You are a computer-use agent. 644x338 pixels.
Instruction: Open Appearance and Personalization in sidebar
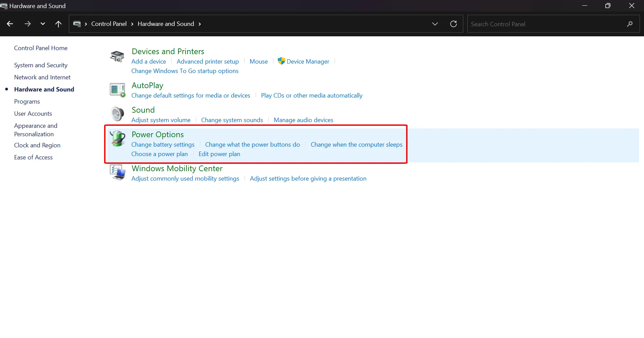click(36, 130)
